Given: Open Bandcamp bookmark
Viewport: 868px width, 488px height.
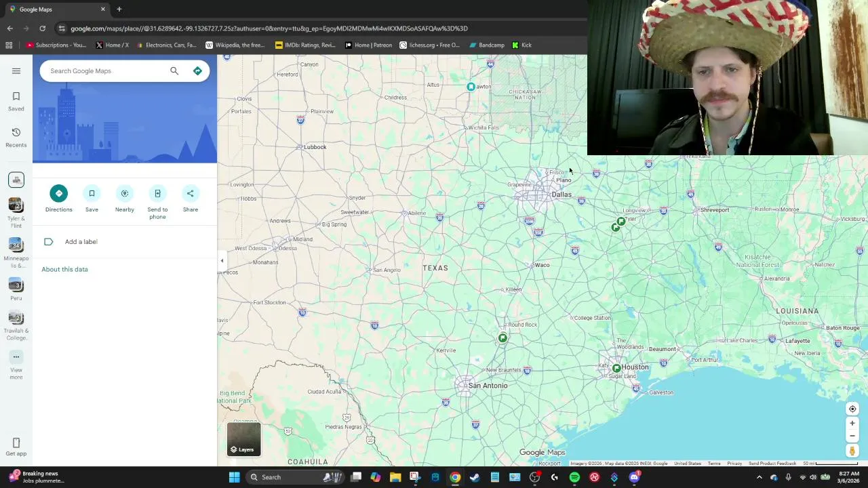Looking at the screenshot, I should point(486,45).
